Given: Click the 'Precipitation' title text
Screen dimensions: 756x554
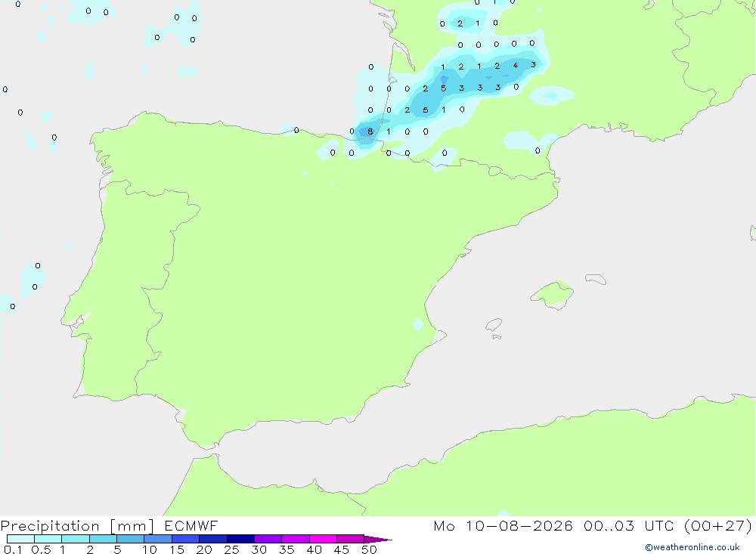Looking at the screenshot, I should click(50, 526).
